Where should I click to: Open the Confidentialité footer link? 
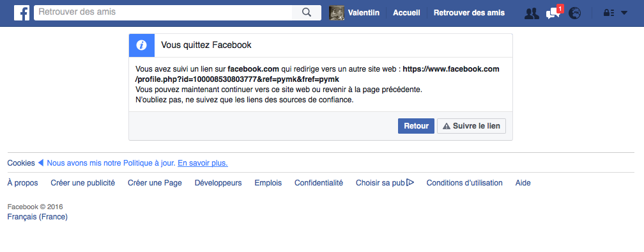click(x=319, y=183)
